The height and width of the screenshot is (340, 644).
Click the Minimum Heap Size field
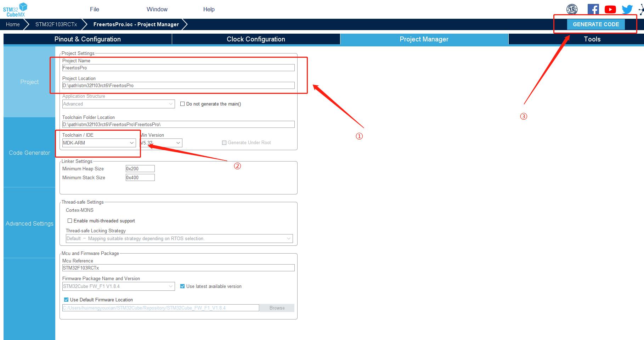(x=140, y=169)
